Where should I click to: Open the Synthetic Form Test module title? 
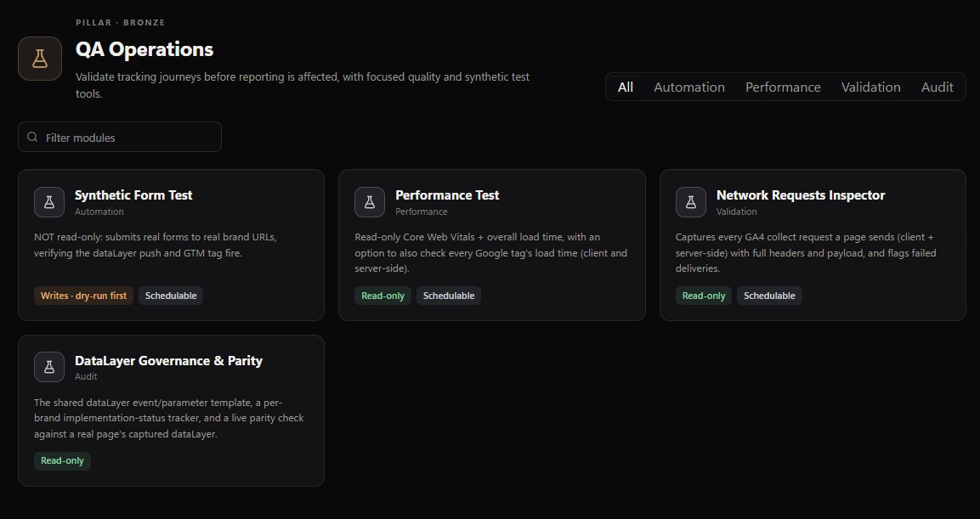133,195
